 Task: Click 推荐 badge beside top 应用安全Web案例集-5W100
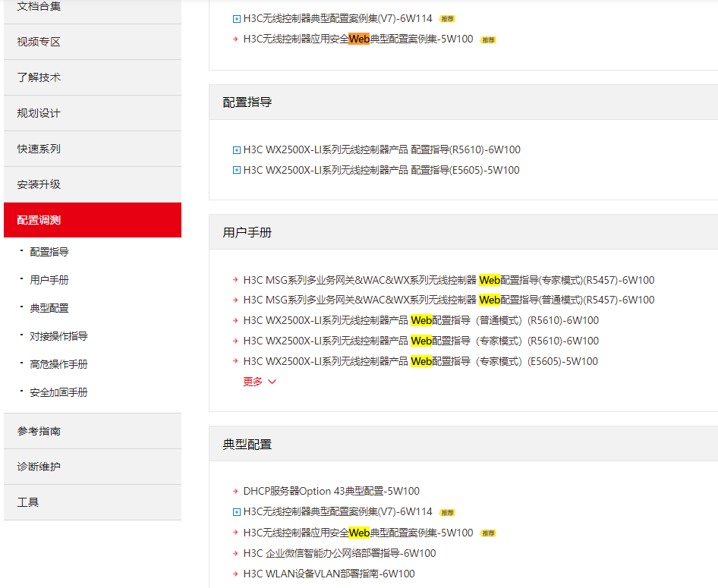489,40
